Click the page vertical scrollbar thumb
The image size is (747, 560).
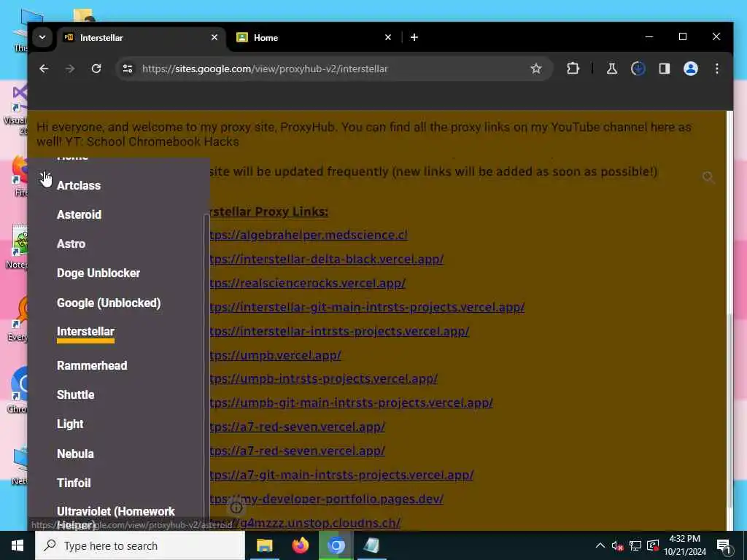729,410
